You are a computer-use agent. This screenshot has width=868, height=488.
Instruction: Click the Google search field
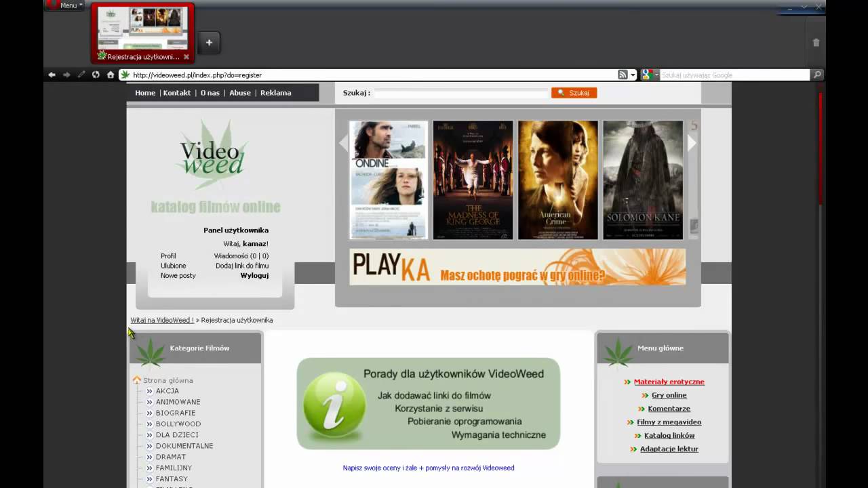click(735, 75)
